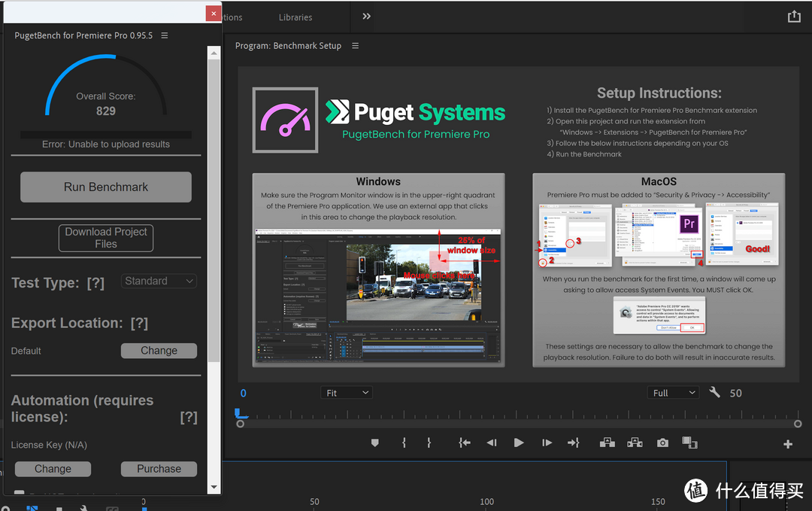Viewport: 812px width, 511px height.
Task: Click the export share icon
Action: point(794,17)
